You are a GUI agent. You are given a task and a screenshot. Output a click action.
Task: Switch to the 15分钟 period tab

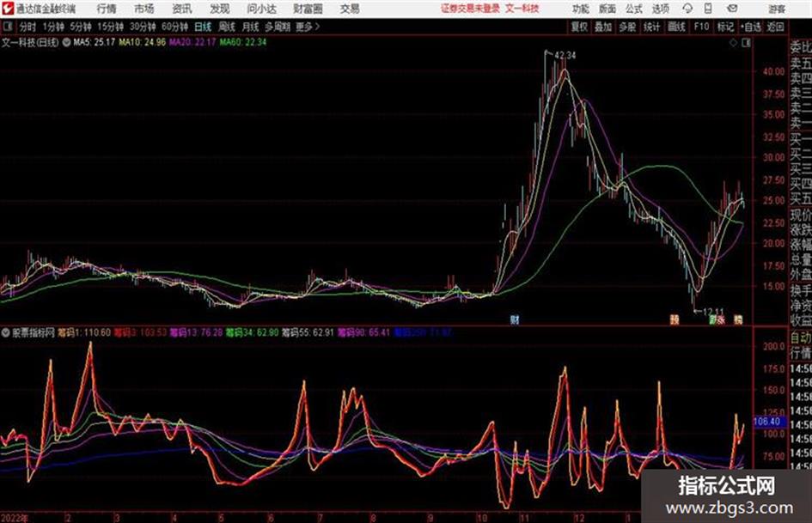point(111,27)
